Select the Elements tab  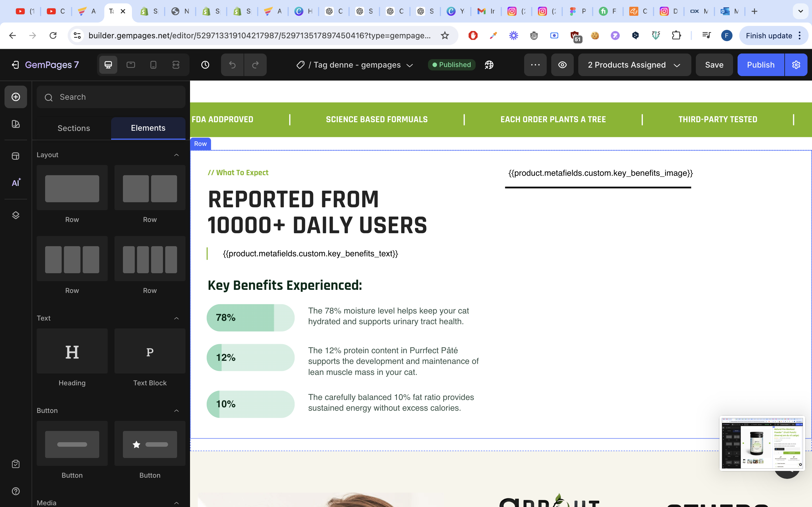148,128
